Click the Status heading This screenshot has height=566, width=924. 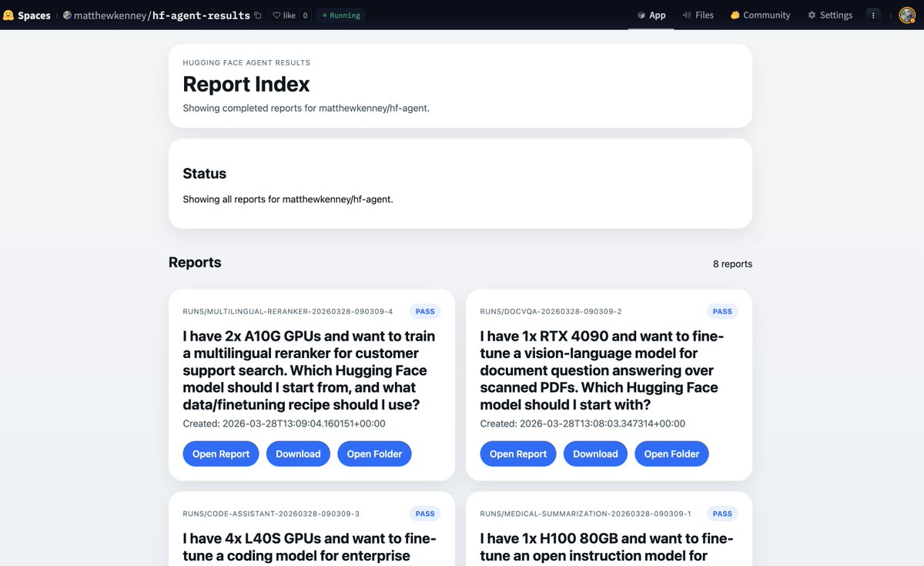pyautogui.click(x=205, y=174)
